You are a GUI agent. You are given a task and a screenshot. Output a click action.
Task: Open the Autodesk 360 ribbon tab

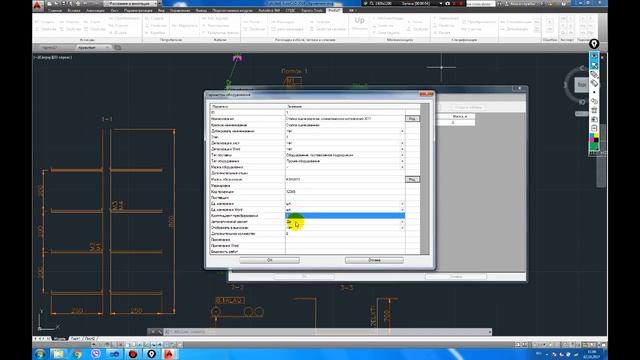click(269, 11)
